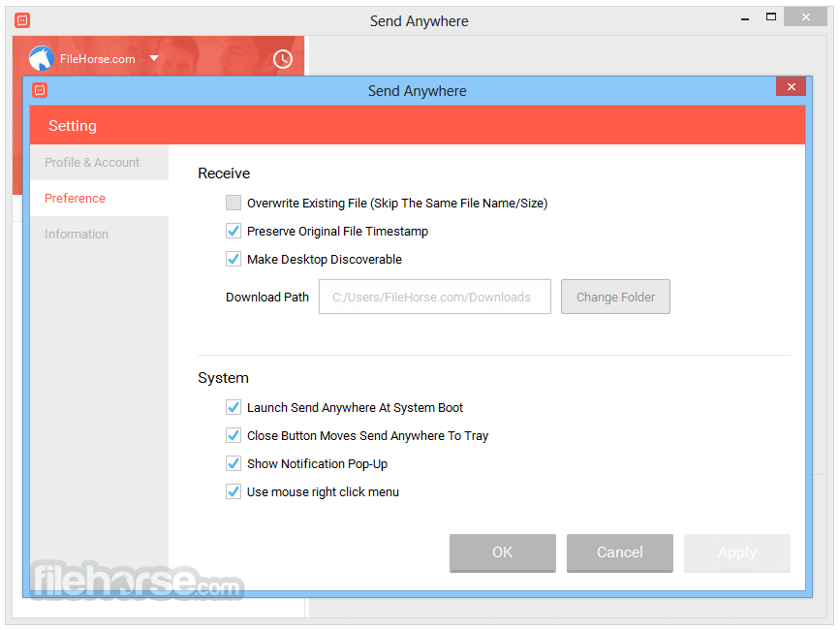Screen dimensions: 840x630
Task: Click the Apply button
Action: tap(737, 552)
